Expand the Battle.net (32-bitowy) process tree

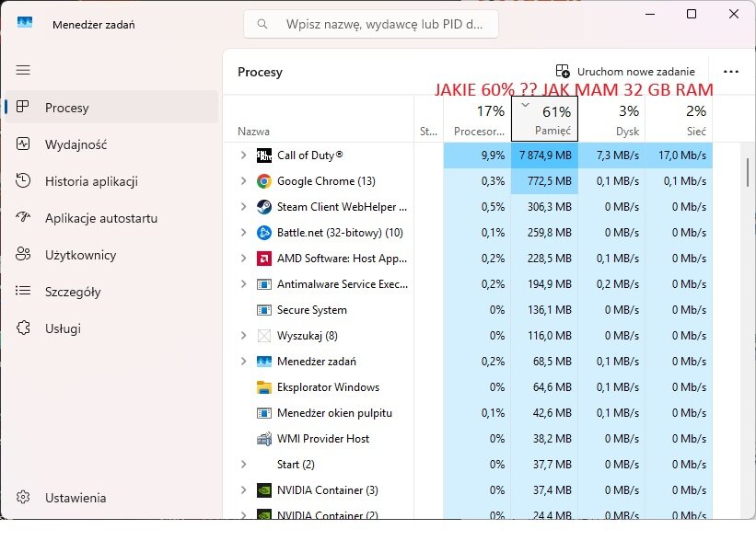pos(243,233)
